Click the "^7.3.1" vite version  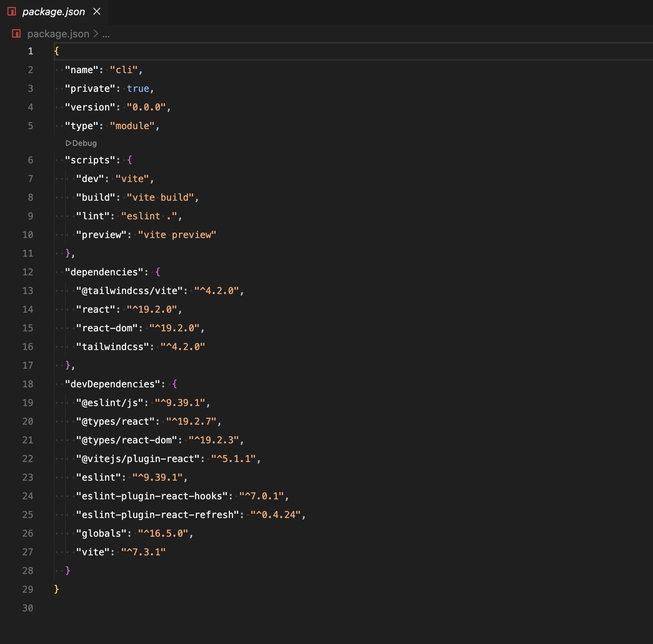(x=144, y=552)
